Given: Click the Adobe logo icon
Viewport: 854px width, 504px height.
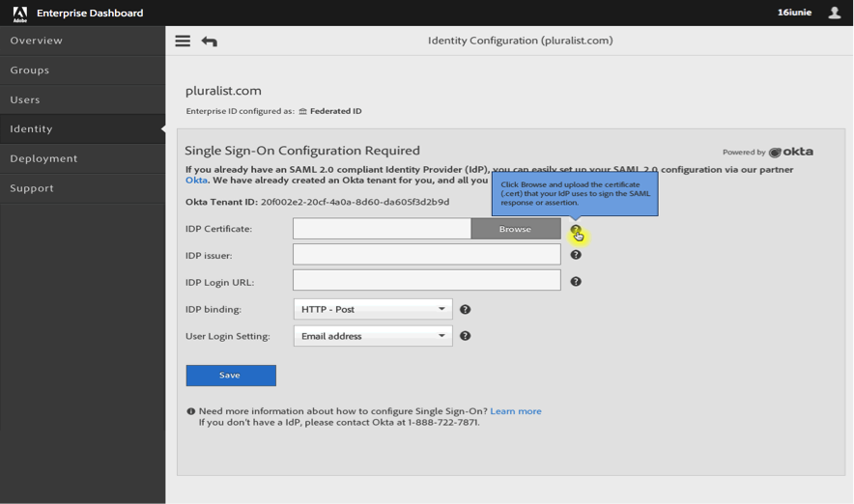Looking at the screenshot, I should pyautogui.click(x=19, y=13).
